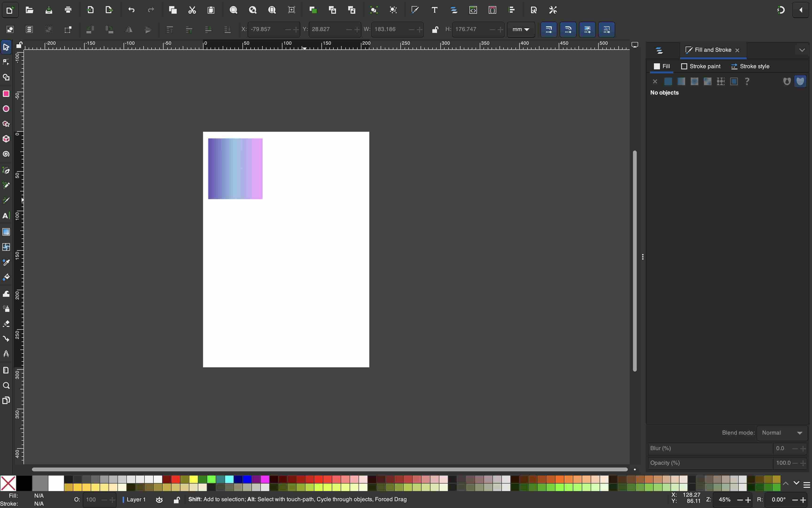Screen dimensions: 812x508
Task: Switch to the Fill tab
Action: 662,66
